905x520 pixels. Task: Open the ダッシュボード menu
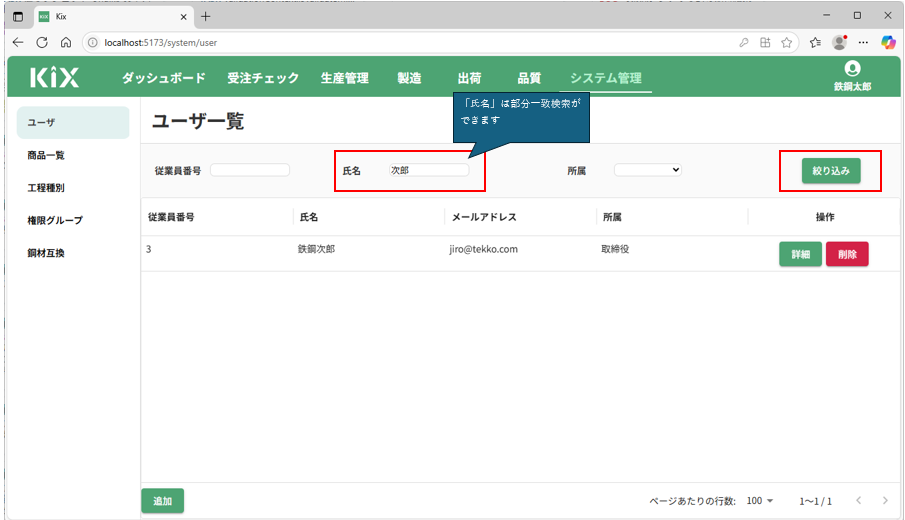tap(163, 78)
